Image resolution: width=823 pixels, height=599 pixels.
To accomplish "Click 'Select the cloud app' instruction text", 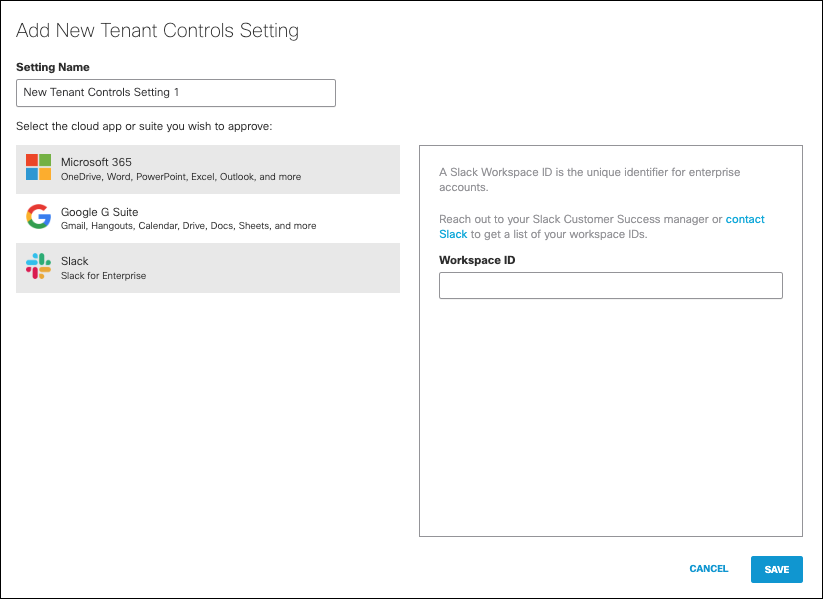I will point(144,127).
